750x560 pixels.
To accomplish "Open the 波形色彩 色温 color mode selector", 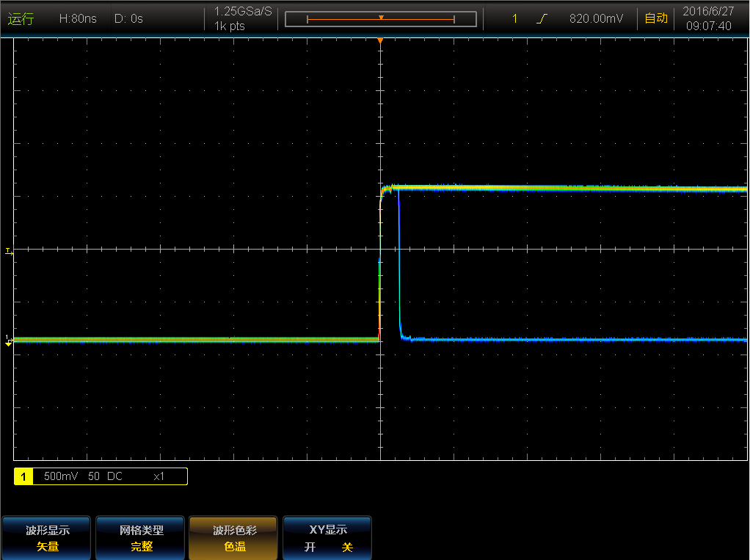I will (x=235, y=538).
